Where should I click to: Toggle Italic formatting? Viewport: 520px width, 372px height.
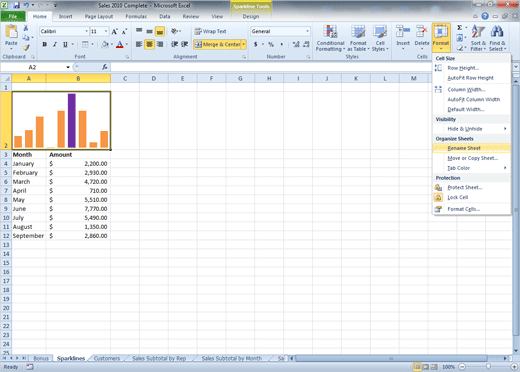55,44
